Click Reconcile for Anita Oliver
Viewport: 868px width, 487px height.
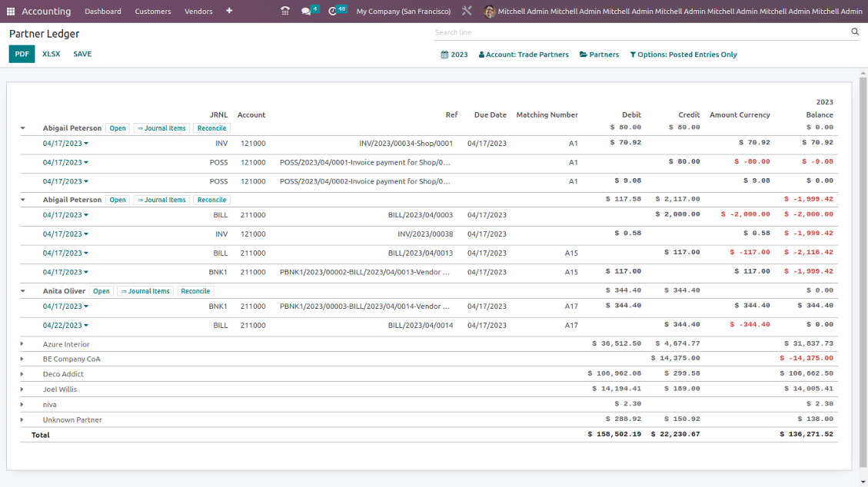(195, 291)
